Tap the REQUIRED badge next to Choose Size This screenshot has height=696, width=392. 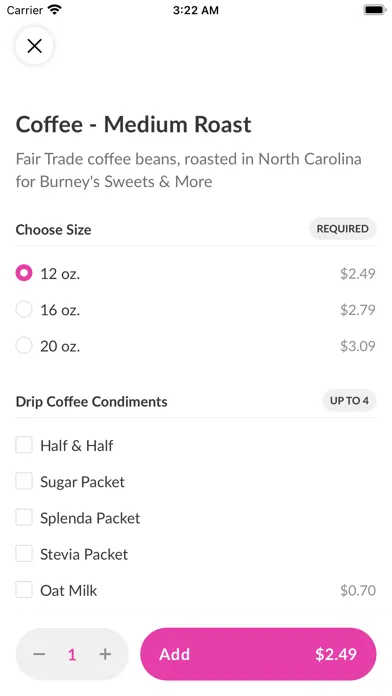[342, 229]
